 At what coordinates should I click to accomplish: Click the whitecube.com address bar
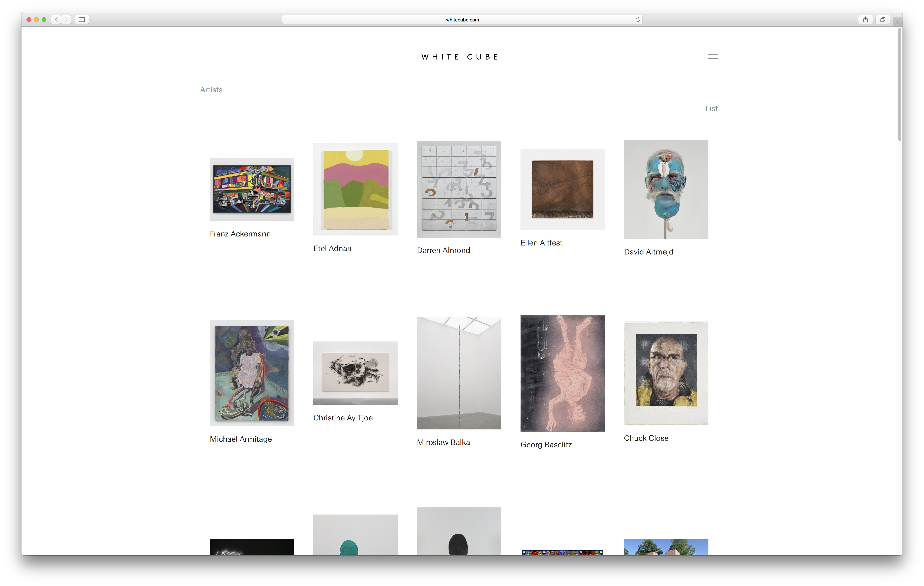point(462,20)
